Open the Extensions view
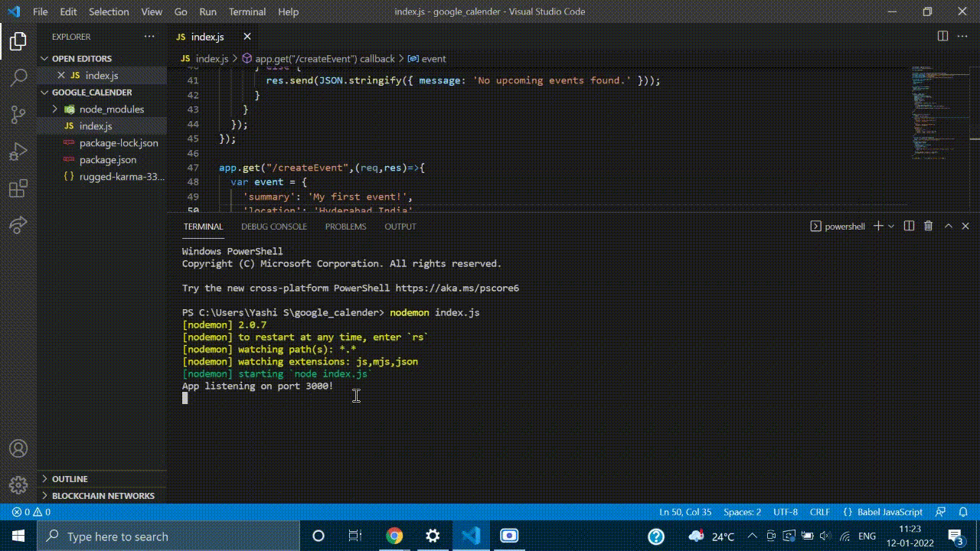This screenshot has height=551, width=980. pyautogui.click(x=18, y=187)
